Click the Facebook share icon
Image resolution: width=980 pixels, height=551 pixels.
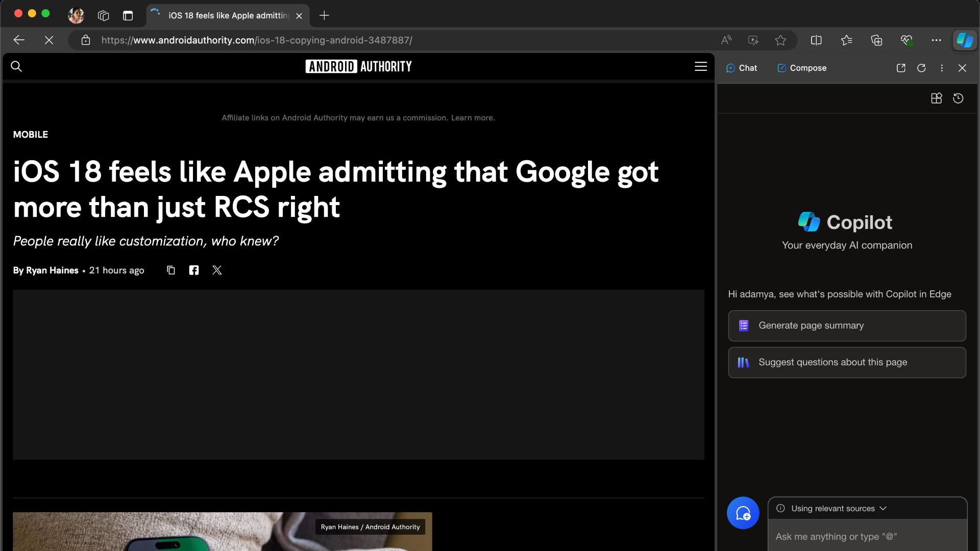[194, 270]
